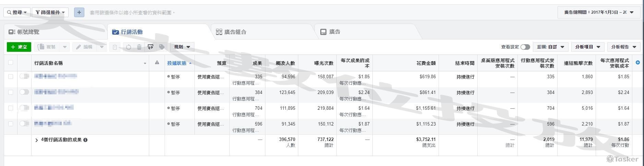Click the warning triangle column header icon

click(157, 62)
